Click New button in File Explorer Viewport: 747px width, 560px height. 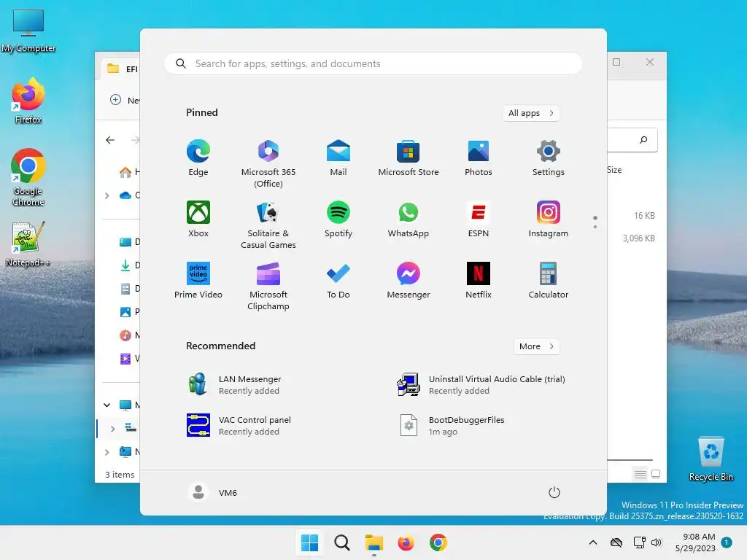(x=125, y=100)
